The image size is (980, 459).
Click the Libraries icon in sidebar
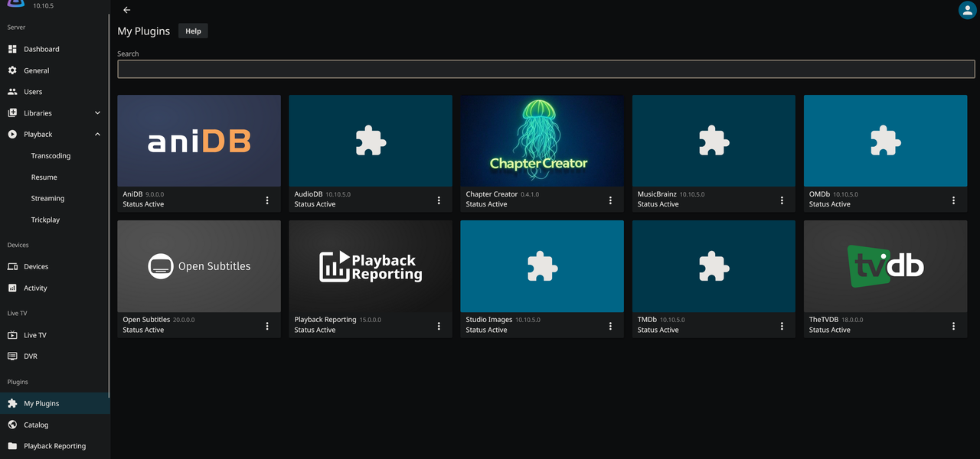tap(12, 113)
